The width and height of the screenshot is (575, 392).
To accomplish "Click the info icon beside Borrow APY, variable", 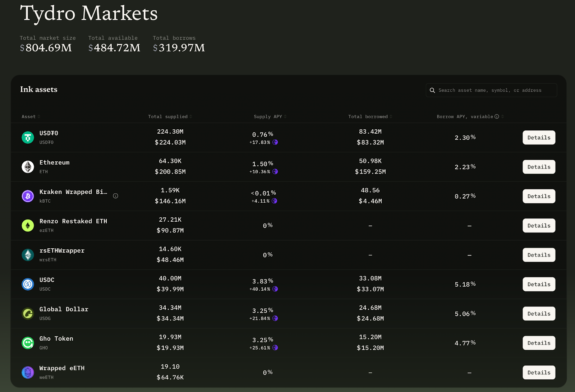I will click(497, 116).
